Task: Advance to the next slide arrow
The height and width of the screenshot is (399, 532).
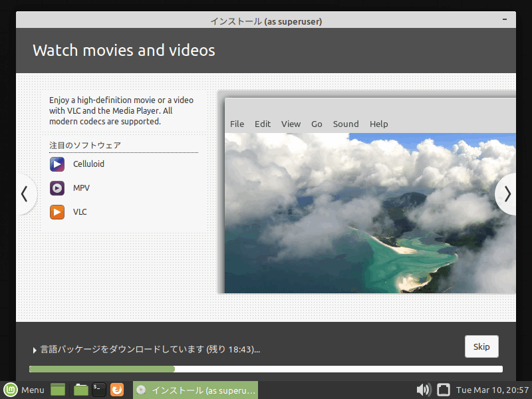Action: [x=507, y=194]
